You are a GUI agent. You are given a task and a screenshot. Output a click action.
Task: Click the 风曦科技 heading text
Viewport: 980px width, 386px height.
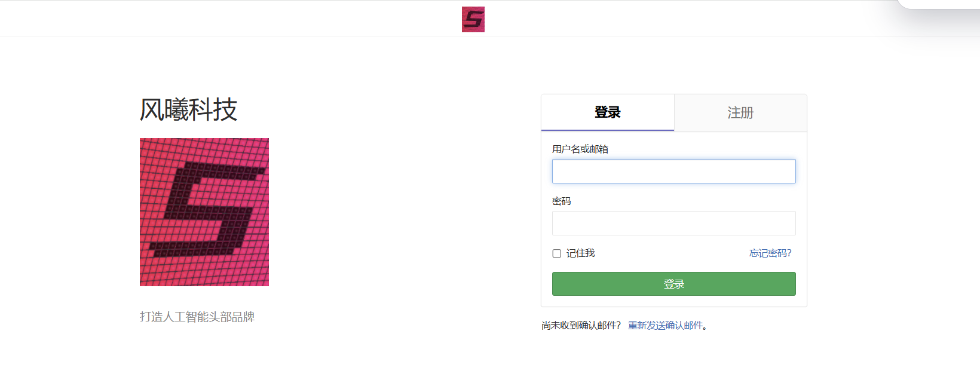click(x=189, y=110)
